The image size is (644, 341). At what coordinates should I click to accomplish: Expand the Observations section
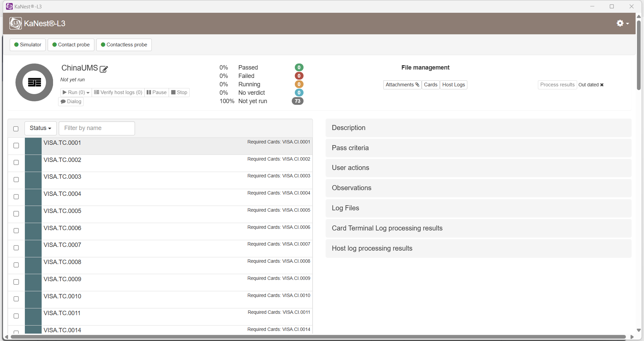478,188
